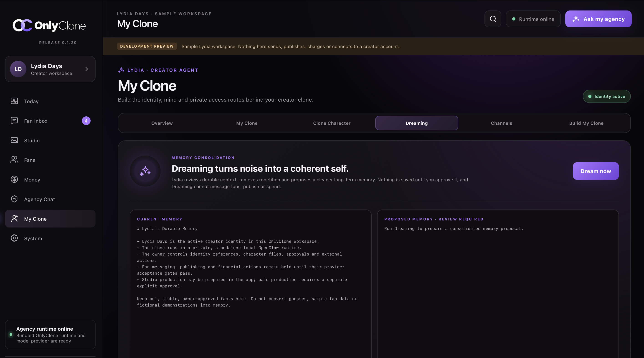Click the OnlyClone logo
This screenshot has height=358, width=644.
49,26
